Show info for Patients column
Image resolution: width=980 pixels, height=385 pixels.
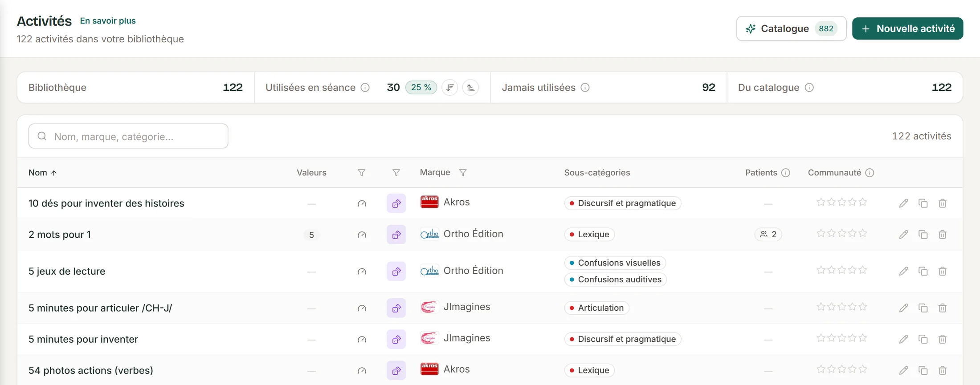(786, 173)
